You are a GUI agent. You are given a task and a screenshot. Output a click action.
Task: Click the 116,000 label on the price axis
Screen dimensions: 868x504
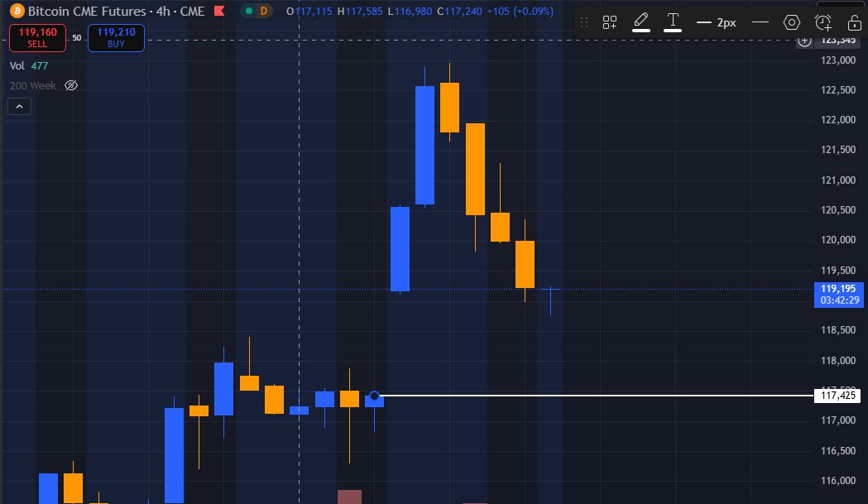coord(838,481)
